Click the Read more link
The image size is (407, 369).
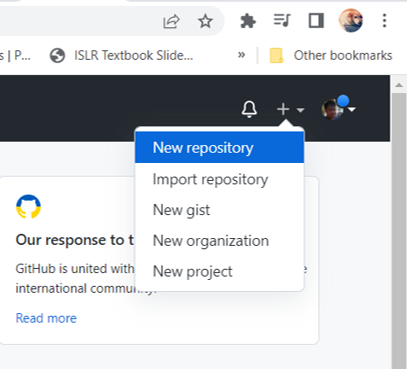coord(46,318)
